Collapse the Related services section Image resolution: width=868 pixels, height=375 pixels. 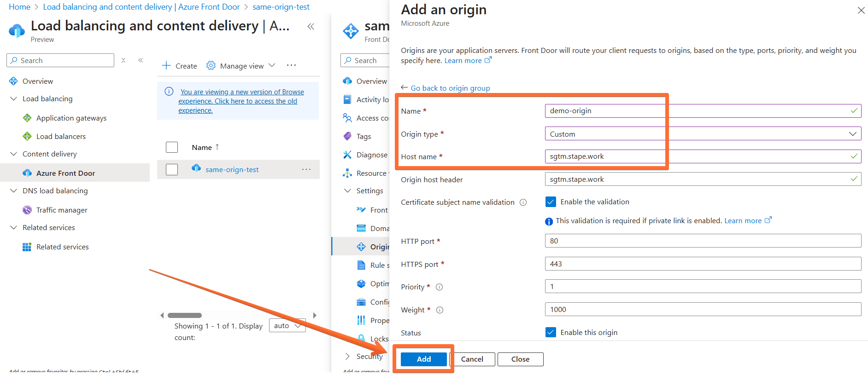(x=13, y=227)
